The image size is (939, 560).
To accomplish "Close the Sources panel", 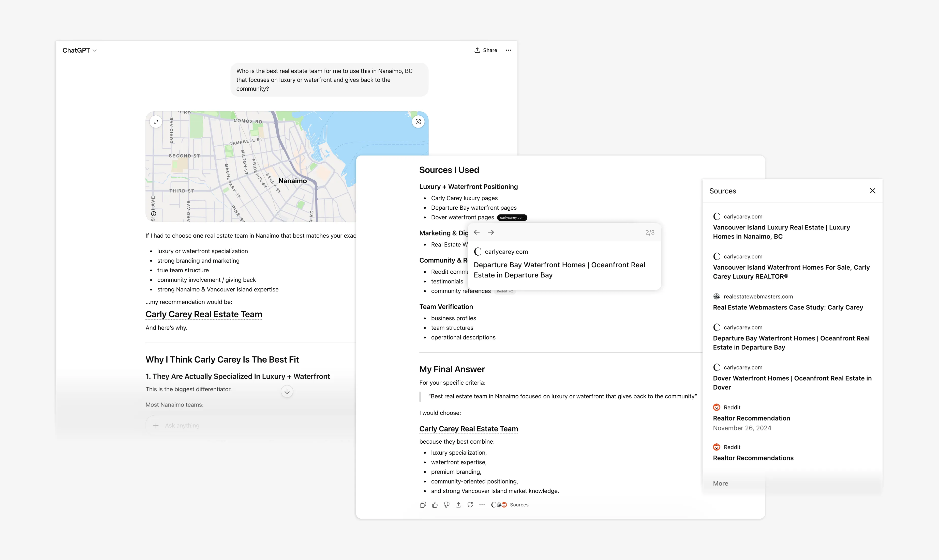I will tap(872, 191).
